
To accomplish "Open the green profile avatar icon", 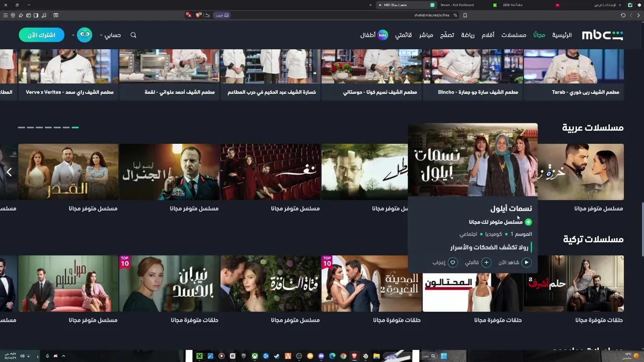I will tap(85, 35).
